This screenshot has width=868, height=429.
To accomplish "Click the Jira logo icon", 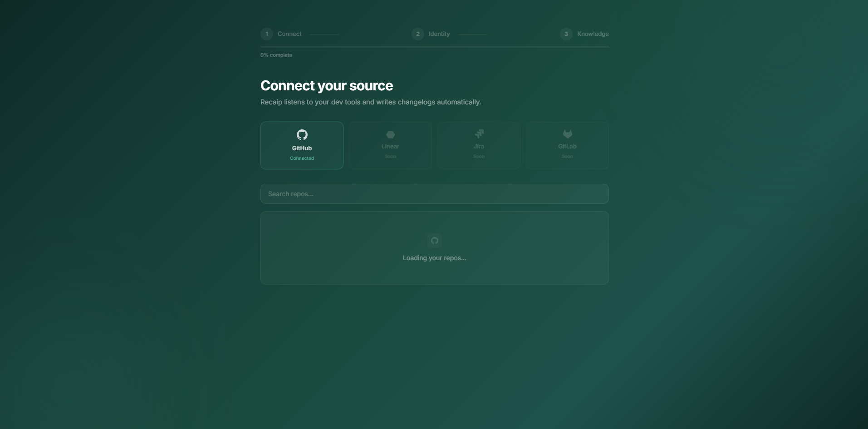I will [479, 133].
